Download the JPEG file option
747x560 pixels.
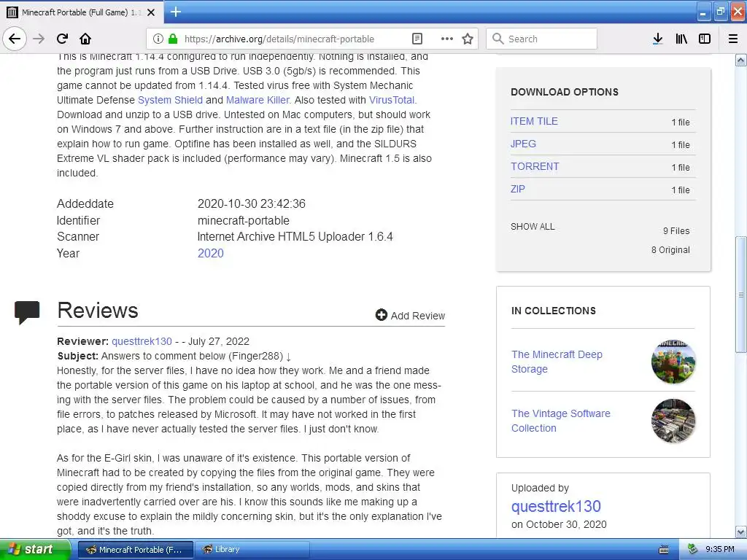[x=523, y=144]
